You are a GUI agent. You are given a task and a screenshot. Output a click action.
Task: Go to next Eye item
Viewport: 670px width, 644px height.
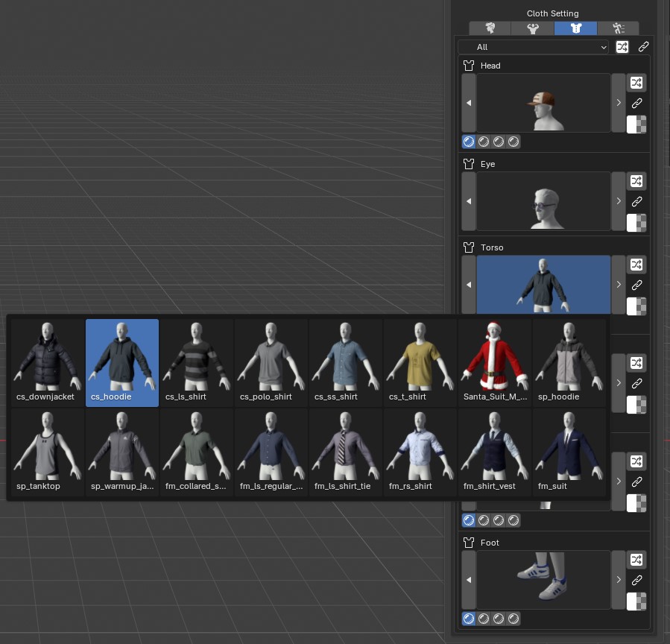coord(619,201)
